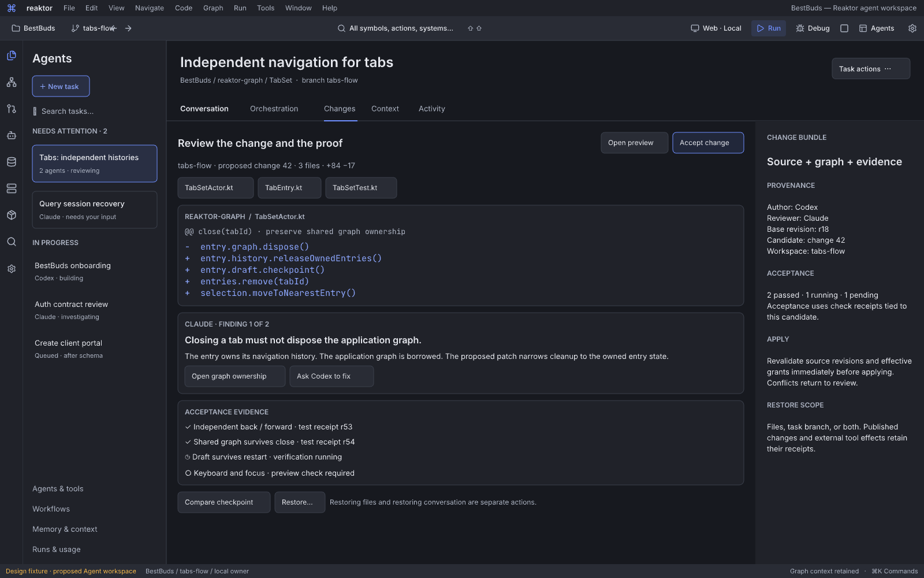Switch to the Orchestration tab
924x578 pixels.
click(x=274, y=109)
